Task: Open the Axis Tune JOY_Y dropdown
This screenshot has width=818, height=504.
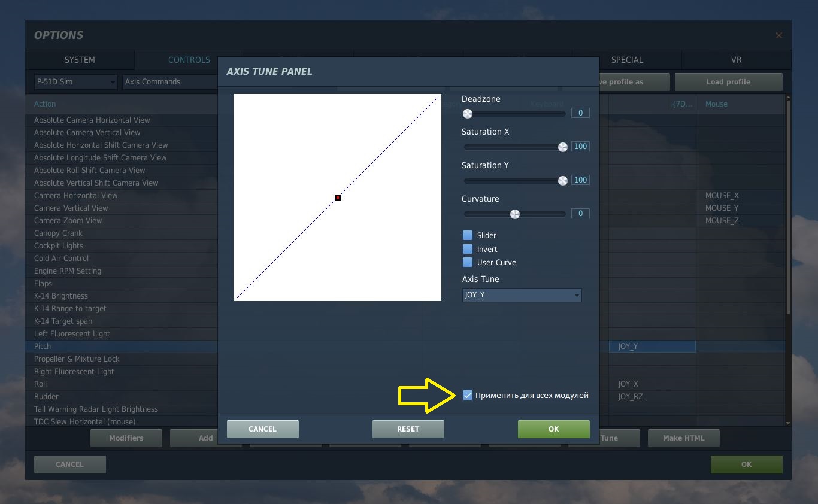Action: coord(522,294)
